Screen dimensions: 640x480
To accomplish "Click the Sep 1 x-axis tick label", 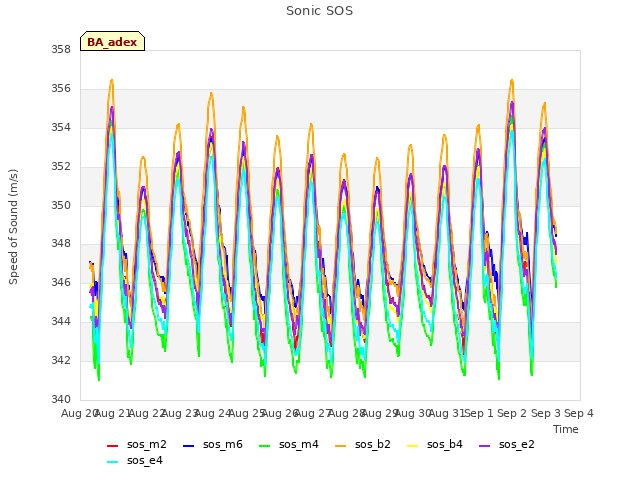I will click(x=479, y=413).
